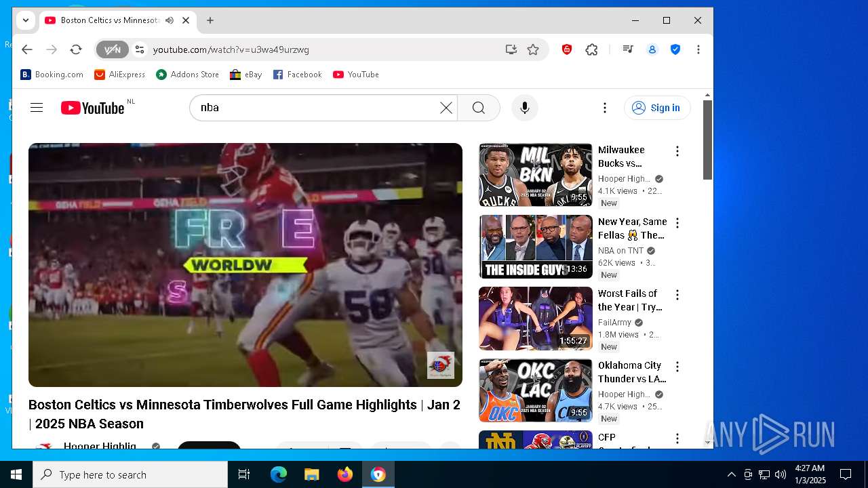The width and height of the screenshot is (868, 488).
Task: Open File Explorer from the taskbar
Action: pyautogui.click(x=311, y=474)
